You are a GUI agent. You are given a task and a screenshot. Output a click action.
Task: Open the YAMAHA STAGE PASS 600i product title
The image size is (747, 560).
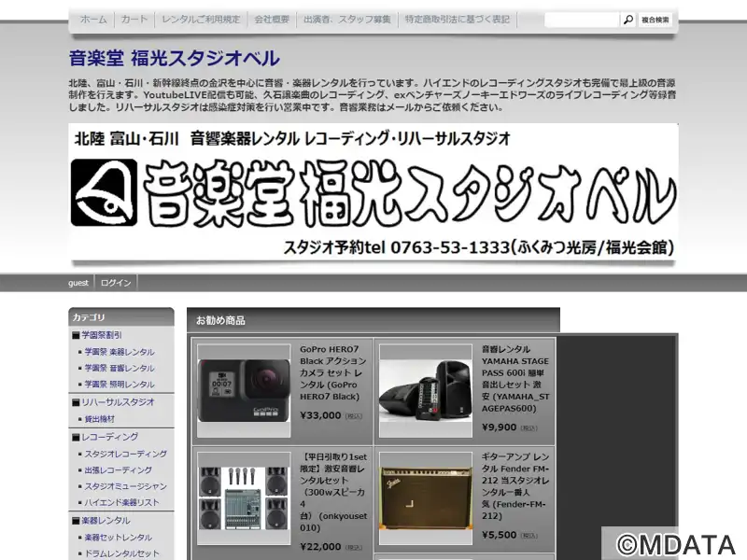tap(515, 379)
